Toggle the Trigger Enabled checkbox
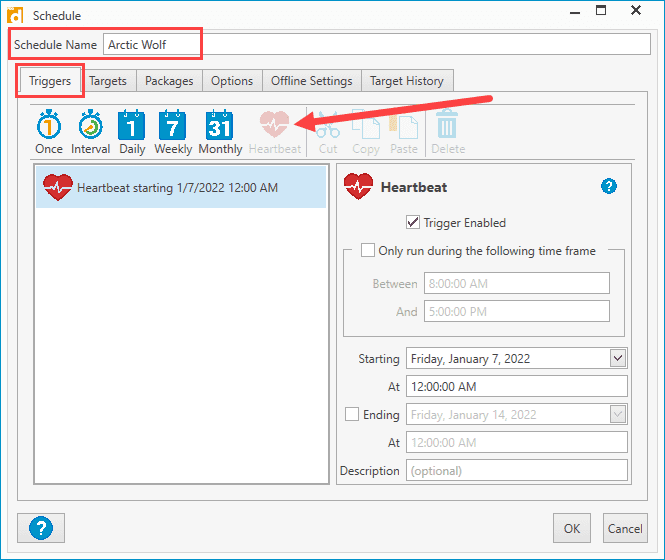This screenshot has width=665, height=560. [x=413, y=222]
